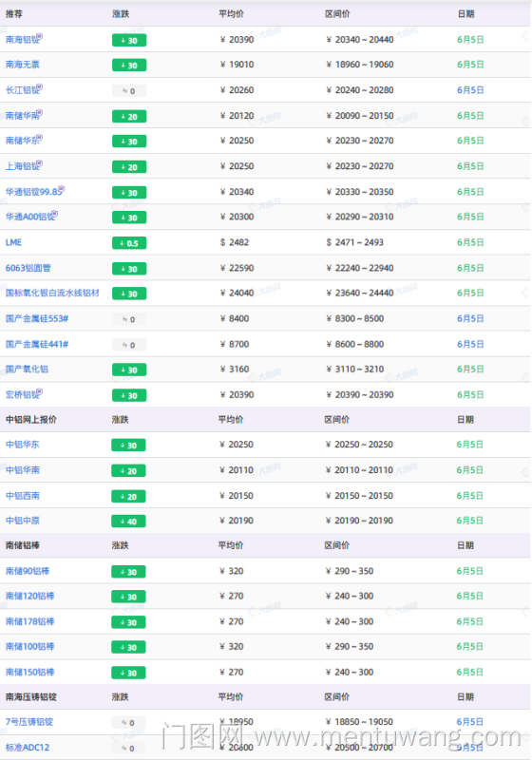532x760 pixels.
Task: Open the 华通A00铝锭 link
Action: [x=29, y=217]
